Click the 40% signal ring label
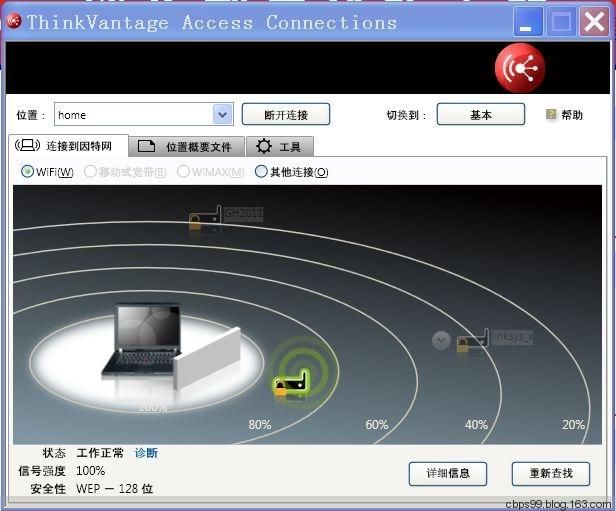This screenshot has height=511, width=616. 476,425
